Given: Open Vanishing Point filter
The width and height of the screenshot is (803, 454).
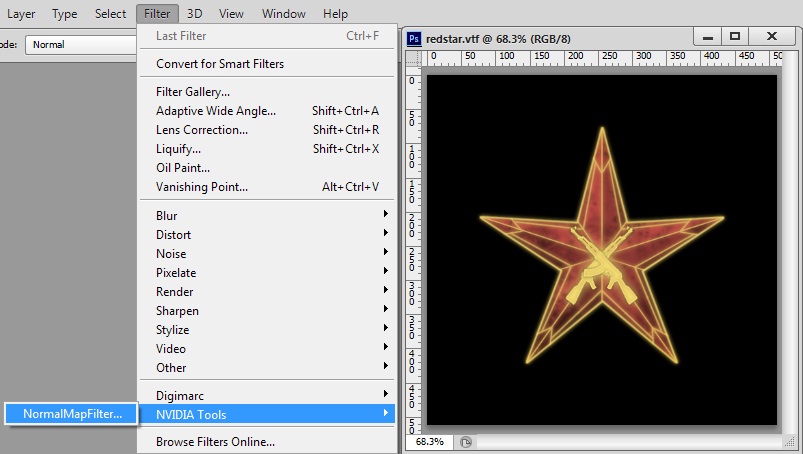Looking at the screenshot, I should (x=267, y=186).
